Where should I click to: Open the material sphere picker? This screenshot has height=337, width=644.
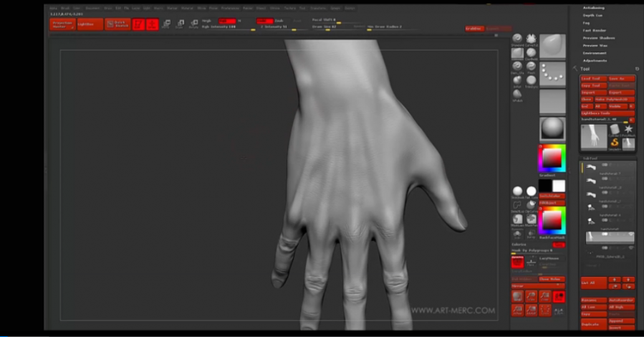552,129
